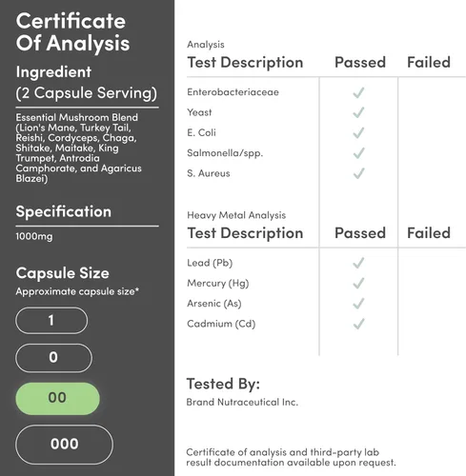Click the Arsenic (As) passed checkmark
This screenshot has width=466, height=476.
[x=358, y=304]
